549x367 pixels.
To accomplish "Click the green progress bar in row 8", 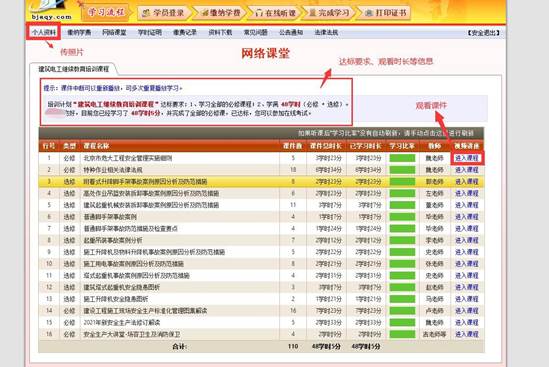I will point(402,240).
